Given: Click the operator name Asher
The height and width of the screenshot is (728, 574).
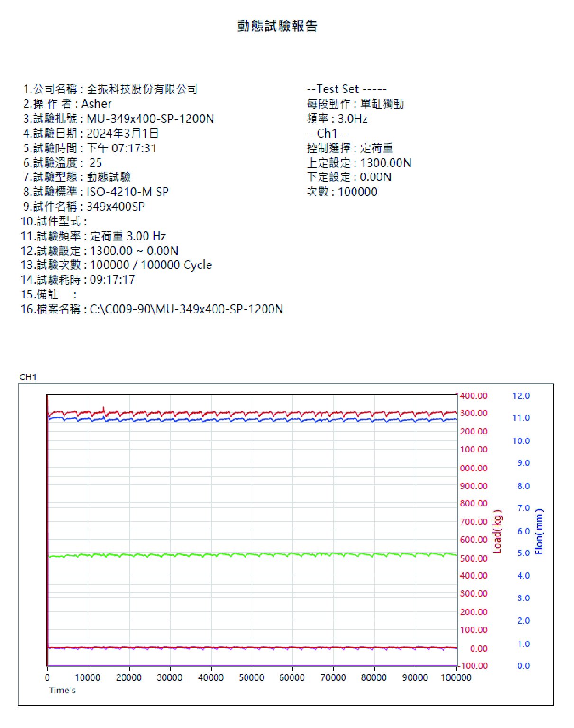Looking at the screenshot, I should pyautogui.click(x=97, y=104).
